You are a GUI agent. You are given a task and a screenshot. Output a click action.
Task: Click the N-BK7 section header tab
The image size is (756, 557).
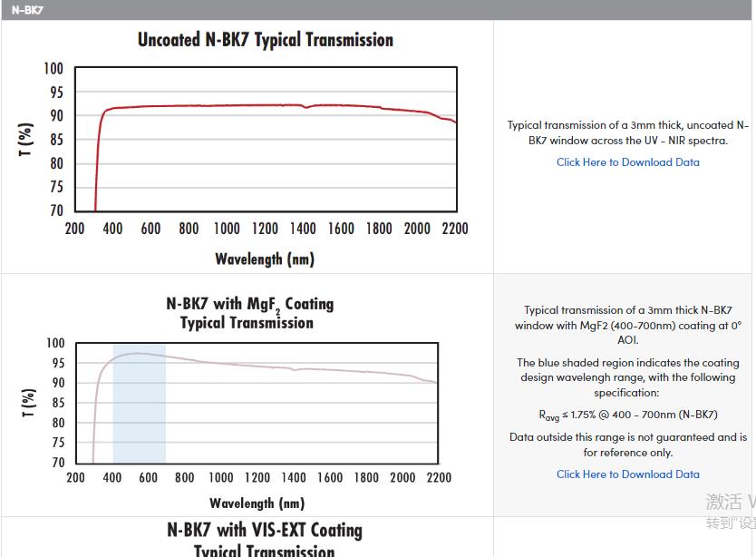point(27,10)
